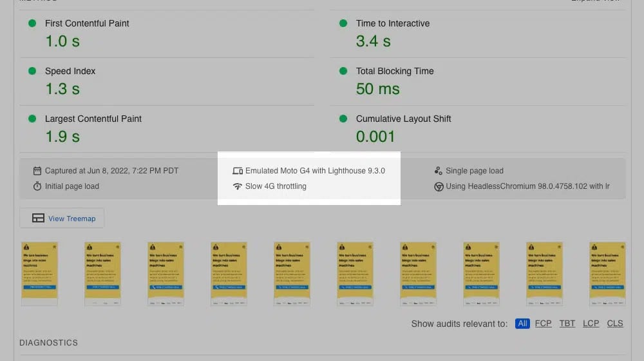This screenshot has width=644, height=361.
Task: Click the 1.9 s LCP value
Action: point(62,137)
